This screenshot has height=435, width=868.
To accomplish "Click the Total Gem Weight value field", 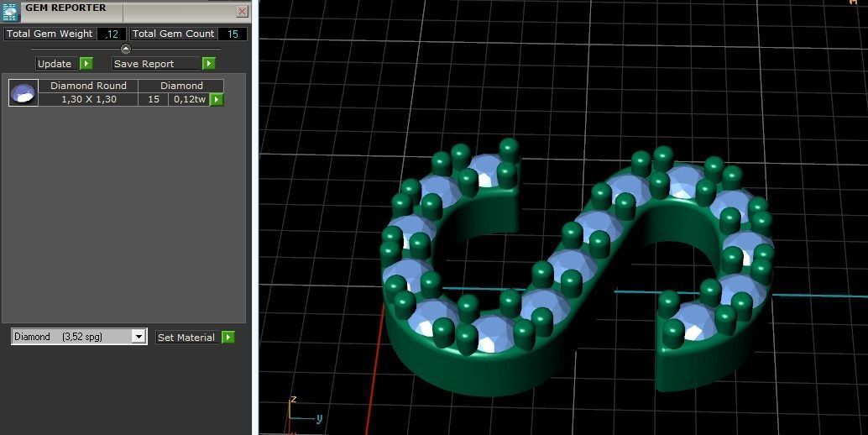I will click(x=112, y=34).
